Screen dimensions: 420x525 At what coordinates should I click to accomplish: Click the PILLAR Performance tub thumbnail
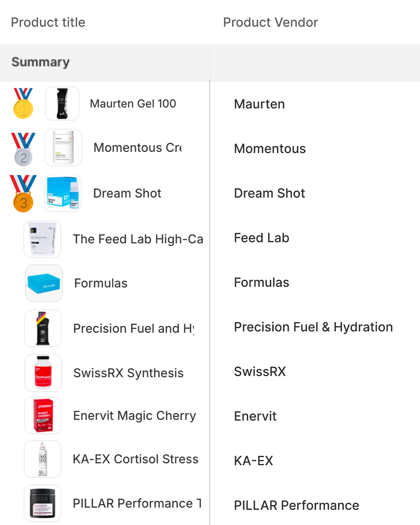point(43,503)
